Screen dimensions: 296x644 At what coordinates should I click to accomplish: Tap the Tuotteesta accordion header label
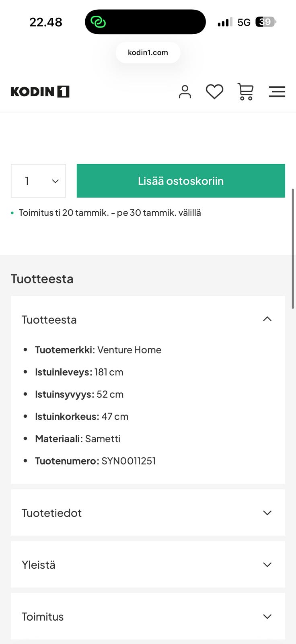49,320
